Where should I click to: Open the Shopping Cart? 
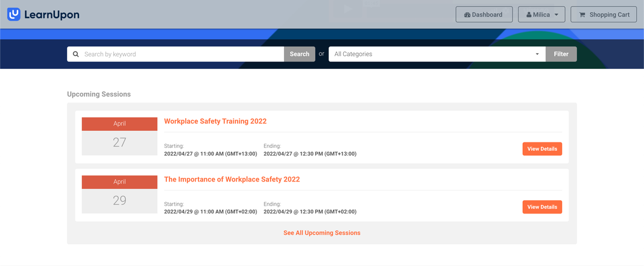pyautogui.click(x=604, y=14)
